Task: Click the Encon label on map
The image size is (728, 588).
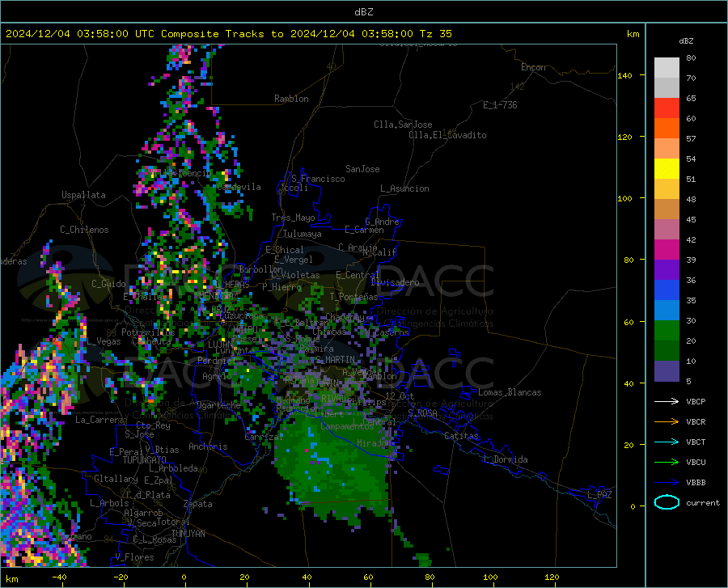Action: (533, 67)
